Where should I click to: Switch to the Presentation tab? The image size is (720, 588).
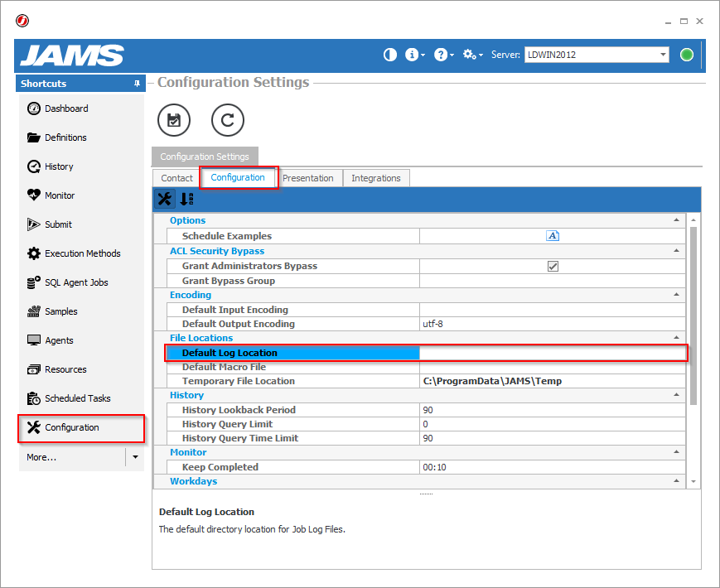click(307, 178)
